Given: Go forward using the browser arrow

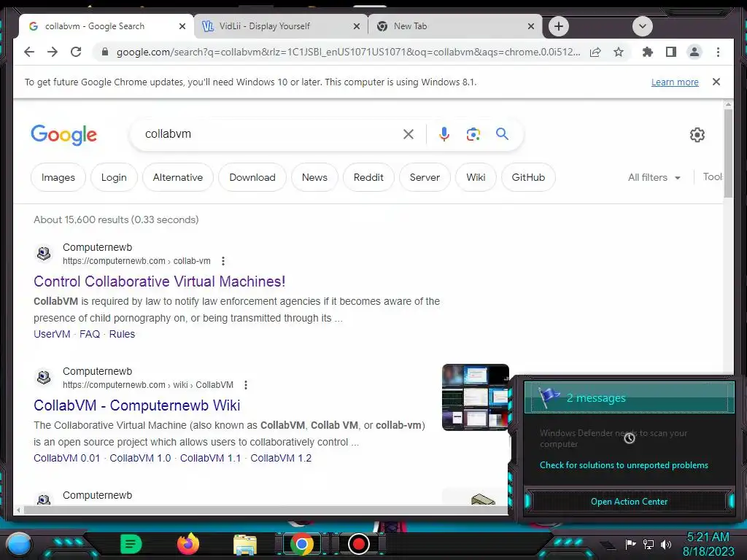Looking at the screenshot, I should click(53, 52).
